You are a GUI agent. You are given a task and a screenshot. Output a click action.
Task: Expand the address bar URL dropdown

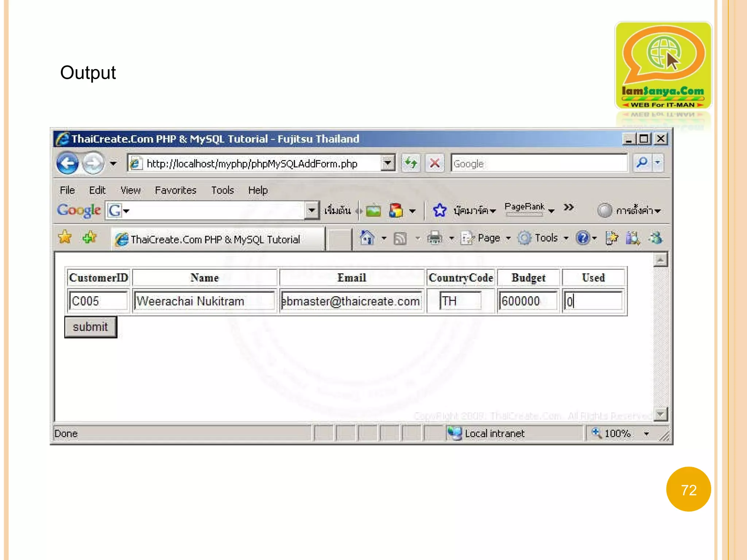(x=388, y=163)
